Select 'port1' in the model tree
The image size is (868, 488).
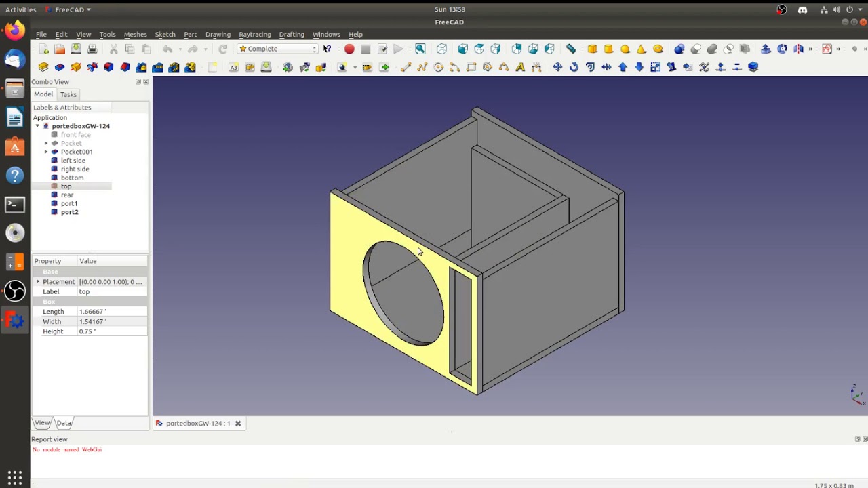pyautogui.click(x=68, y=203)
